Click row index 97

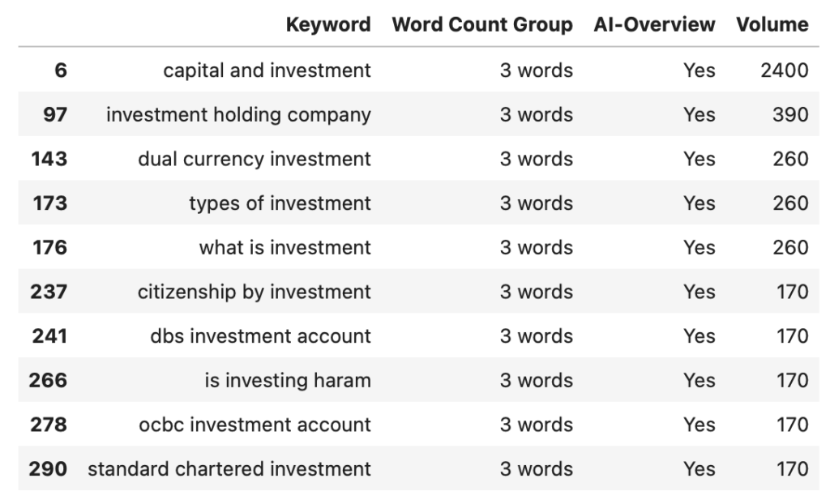(x=55, y=115)
